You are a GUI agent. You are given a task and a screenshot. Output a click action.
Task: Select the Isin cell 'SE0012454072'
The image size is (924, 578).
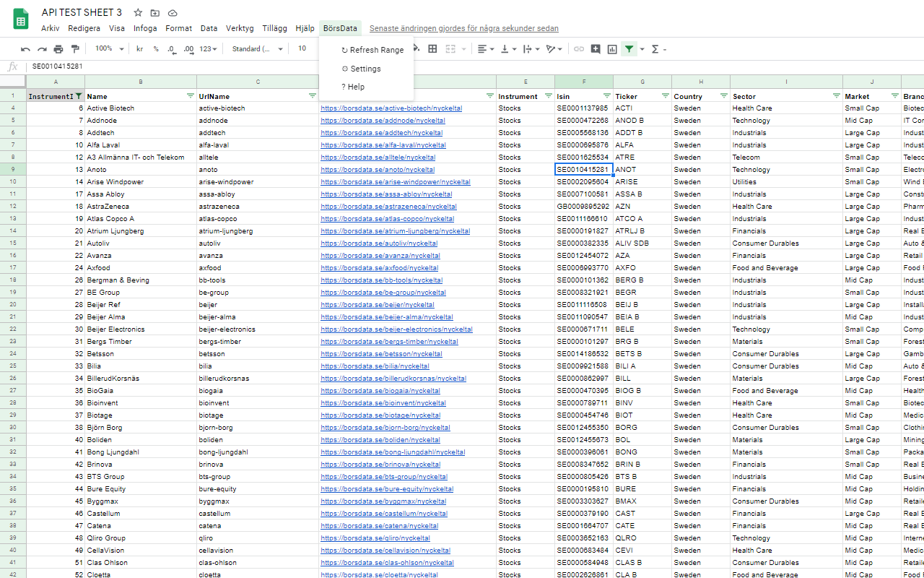tap(584, 256)
